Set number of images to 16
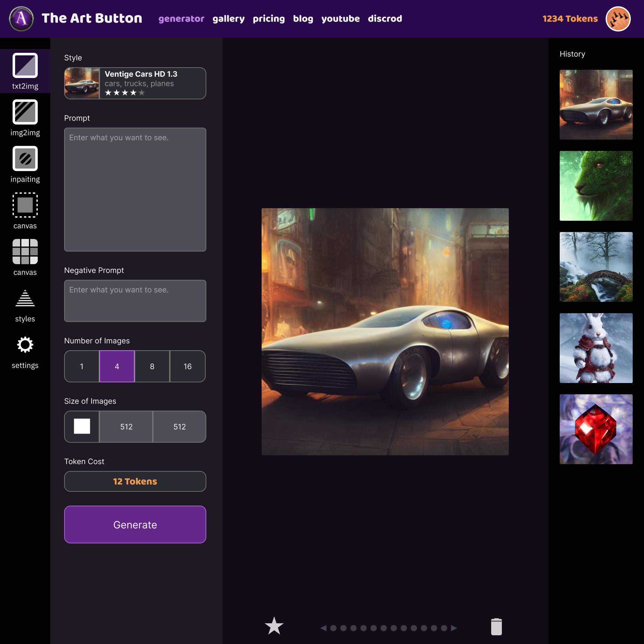Image resolution: width=644 pixels, height=644 pixels. coord(188,366)
